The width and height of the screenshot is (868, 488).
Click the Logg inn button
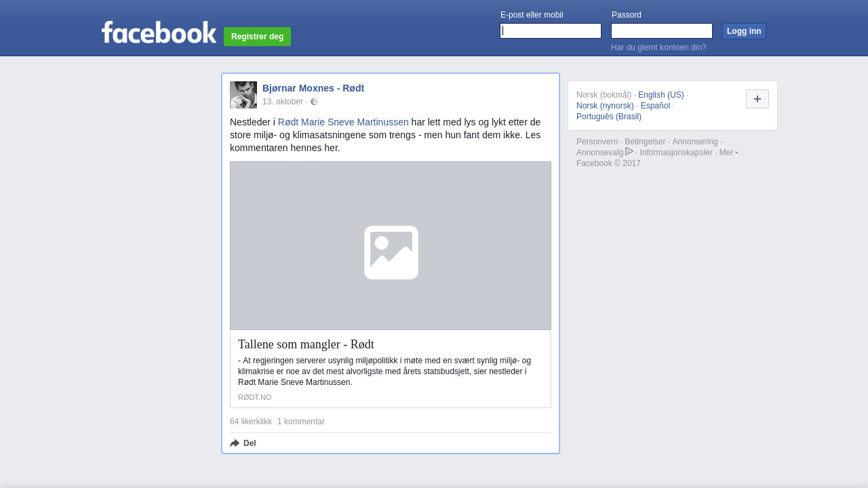tap(744, 31)
